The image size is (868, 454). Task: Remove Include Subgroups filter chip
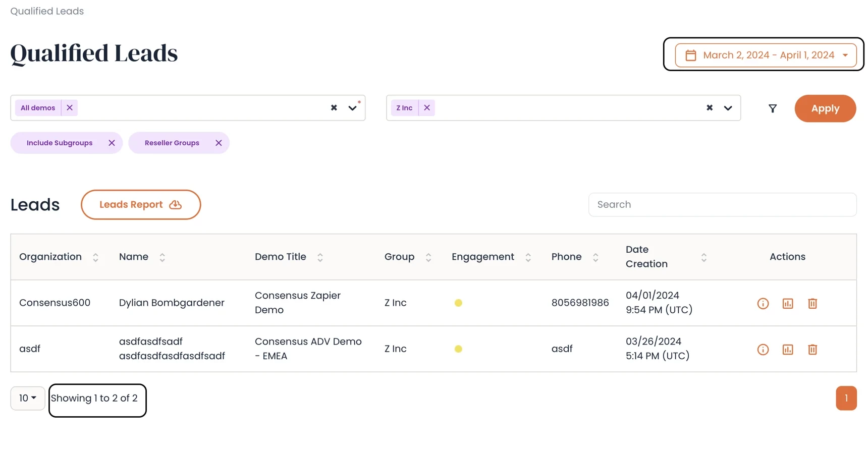click(x=112, y=143)
